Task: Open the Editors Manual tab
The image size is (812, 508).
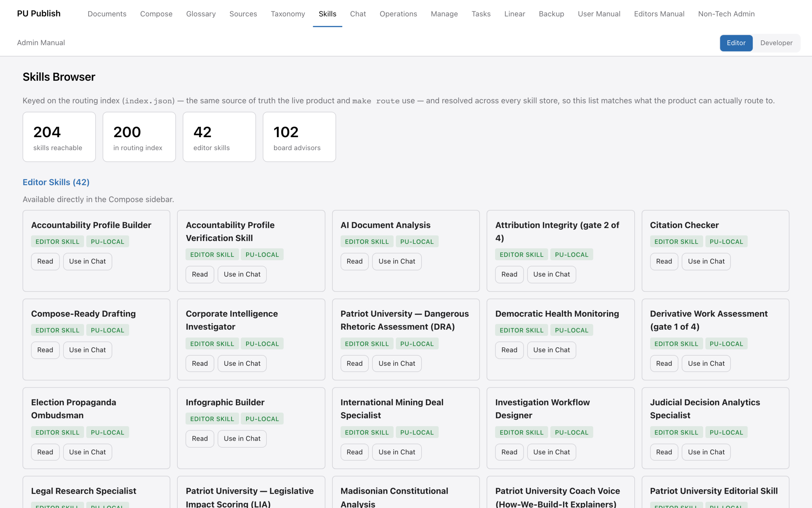Action: 659,14
